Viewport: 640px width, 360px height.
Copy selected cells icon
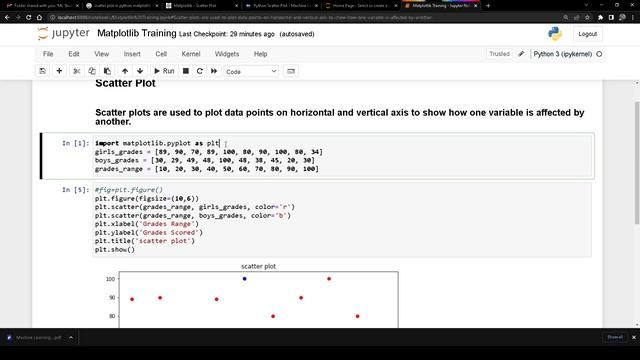pyautogui.click(x=92, y=71)
